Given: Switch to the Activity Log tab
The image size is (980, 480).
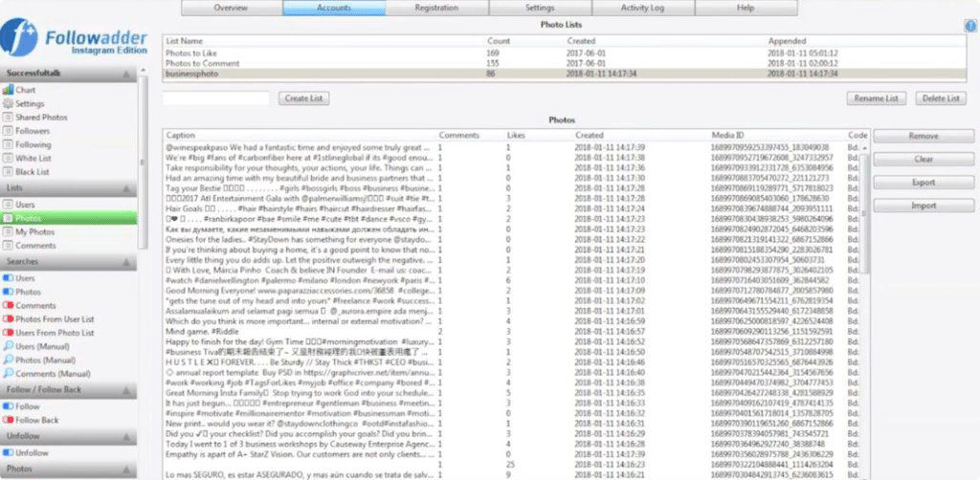Looking at the screenshot, I should 643,8.
